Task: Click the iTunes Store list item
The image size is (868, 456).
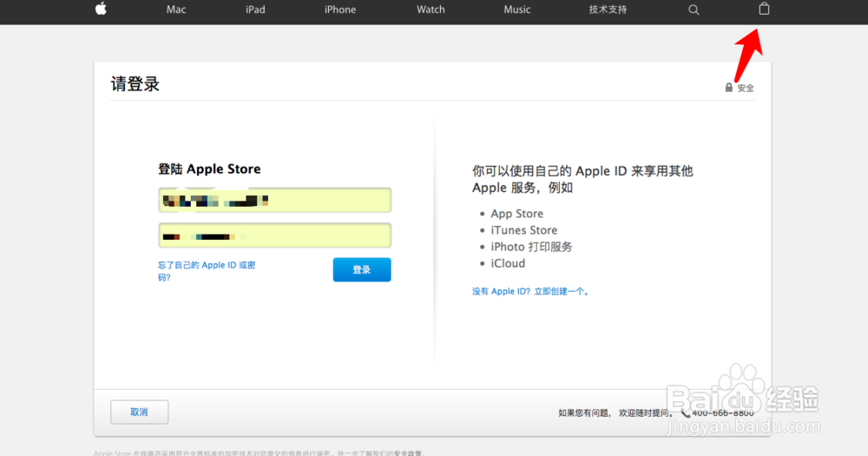Action: click(x=523, y=230)
